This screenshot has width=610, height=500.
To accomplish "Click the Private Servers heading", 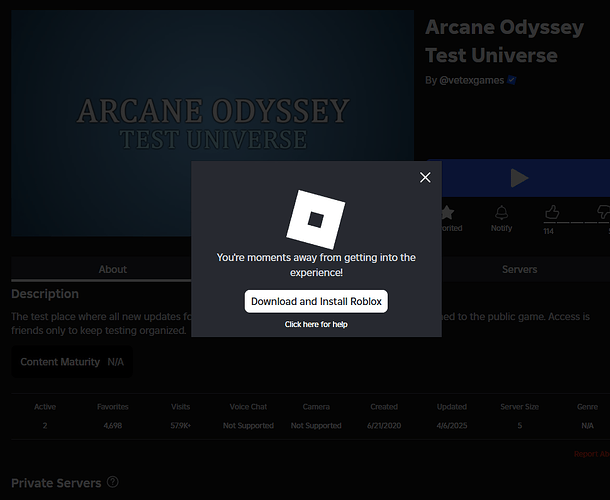I will pos(56,483).
